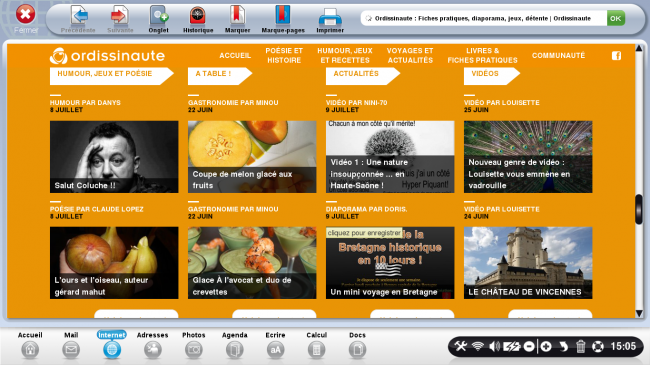Open the trash bin icon
Viewport: 650px width, 365px height.
(x=580, y=346)
